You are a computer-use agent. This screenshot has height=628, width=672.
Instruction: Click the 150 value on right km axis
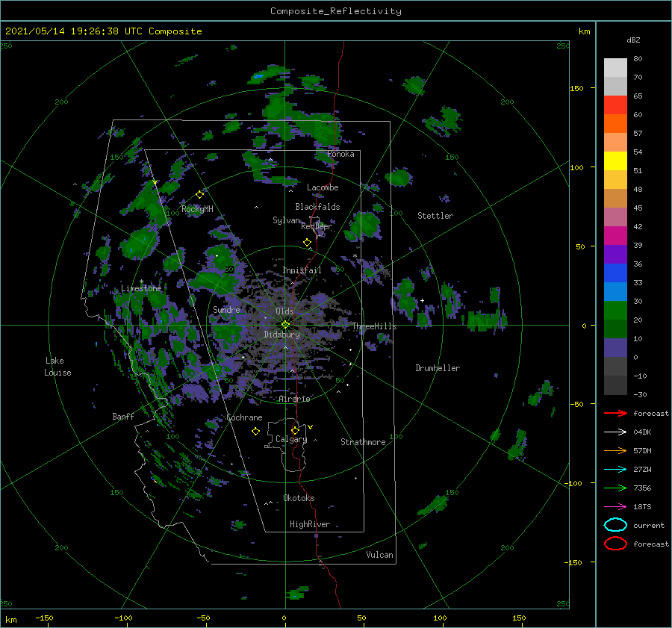(x=576, y=88)
